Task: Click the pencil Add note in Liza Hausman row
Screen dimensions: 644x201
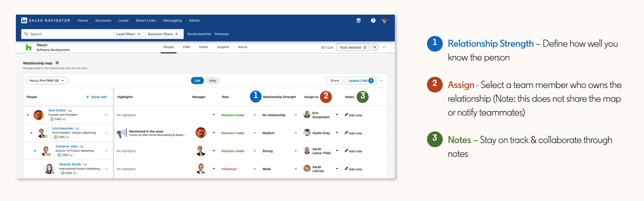Action: (x=353, y=133)
